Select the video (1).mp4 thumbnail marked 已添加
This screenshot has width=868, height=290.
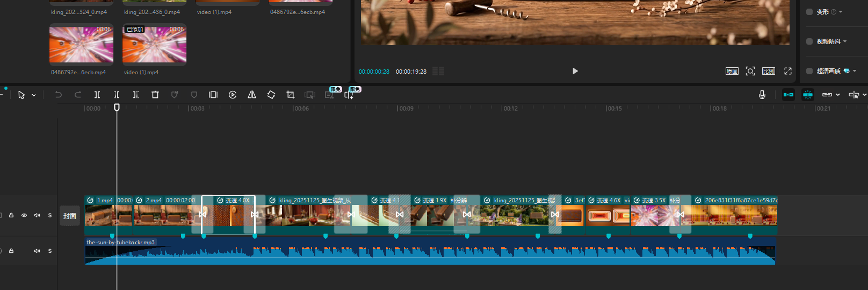(x=154, y=45)
